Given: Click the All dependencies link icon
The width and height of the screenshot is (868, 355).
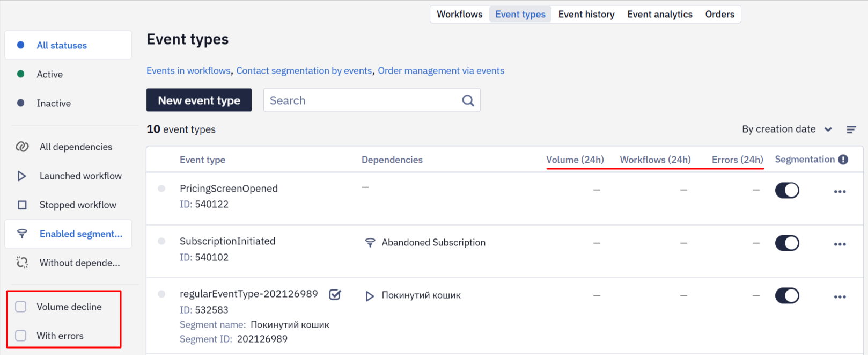Looking at the screenshot, I should 22,147.
